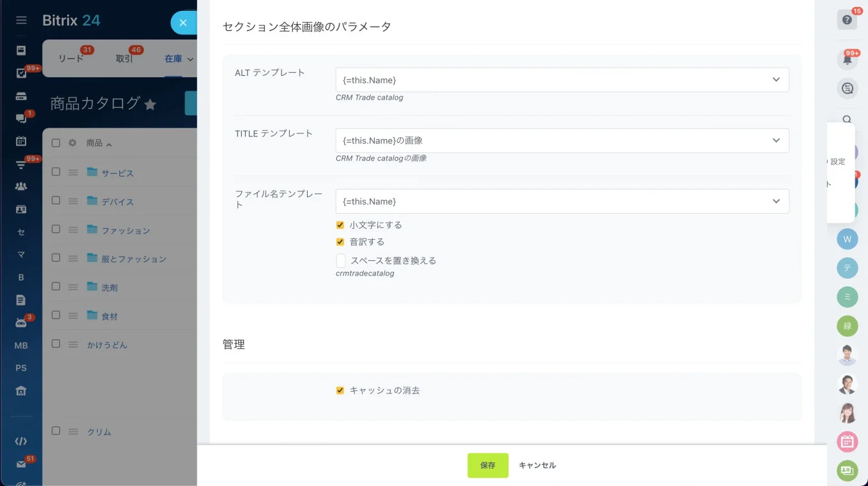Viewport: 868px width, 486px height.
Task: Click the キャンセル cancel link
Action: pyautogui.click(x=537, y=465)
